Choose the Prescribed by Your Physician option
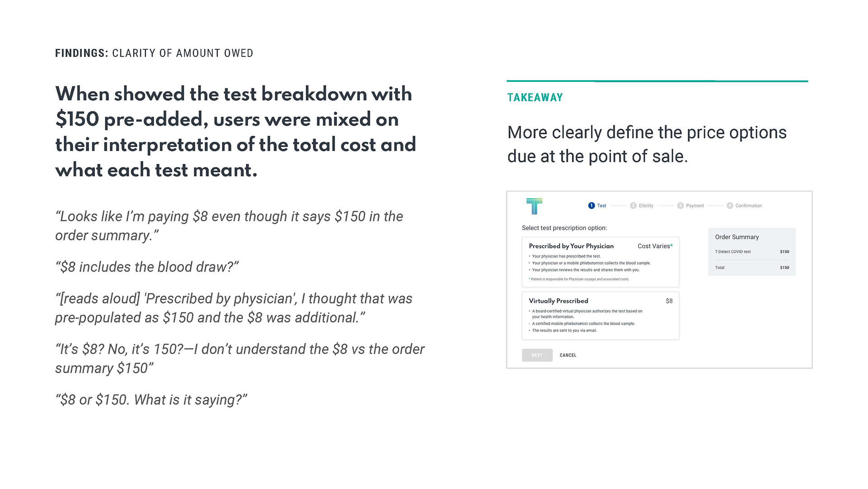This screenshot has height=489, width=868. [600, 262]
